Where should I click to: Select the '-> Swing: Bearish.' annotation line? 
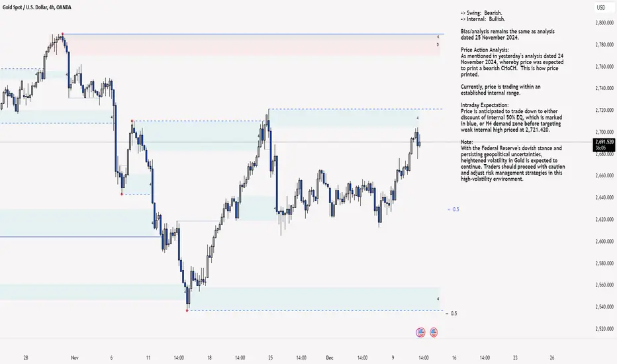coord(481,13)
